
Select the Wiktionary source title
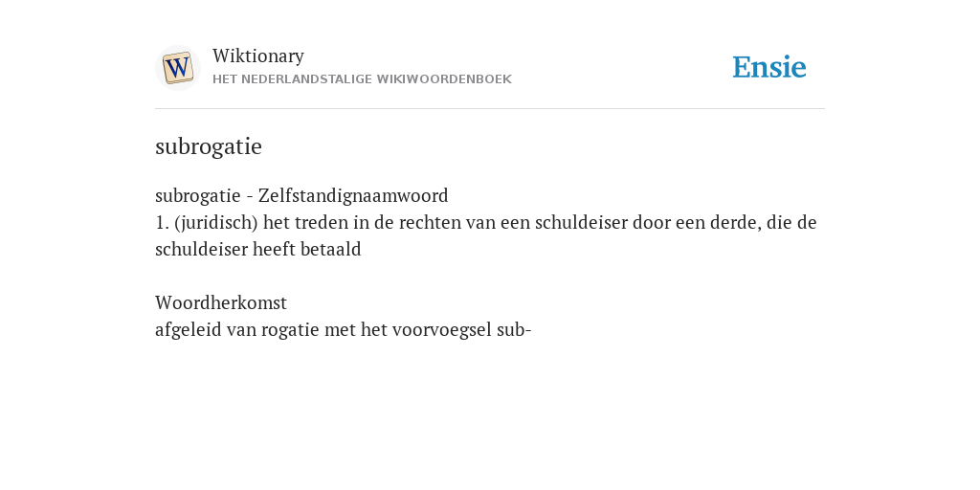(x=258, y=56)
